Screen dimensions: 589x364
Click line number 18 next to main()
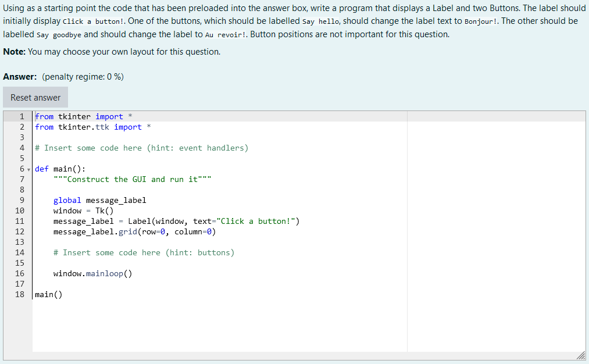click(20, 294)
